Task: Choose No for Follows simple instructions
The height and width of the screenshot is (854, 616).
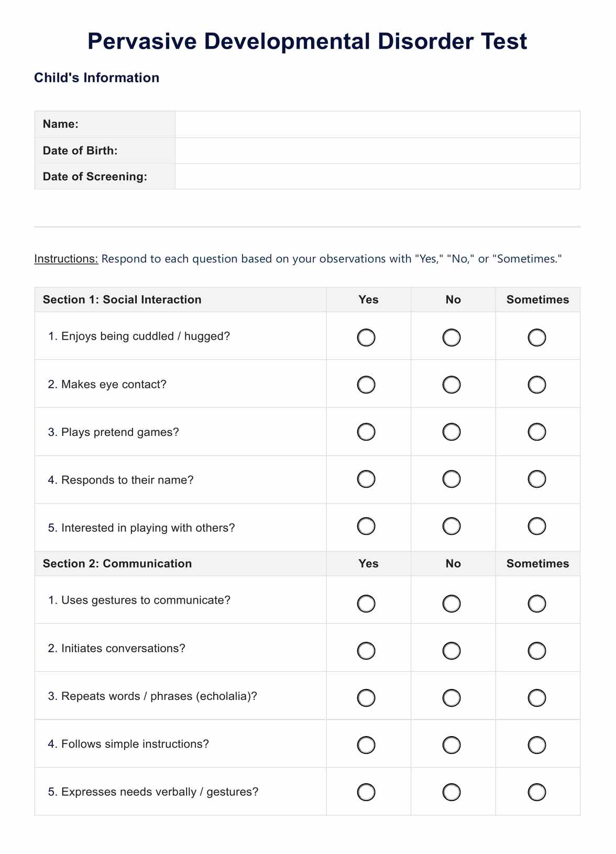Action: pyautogui.click(x=452, y=744)
